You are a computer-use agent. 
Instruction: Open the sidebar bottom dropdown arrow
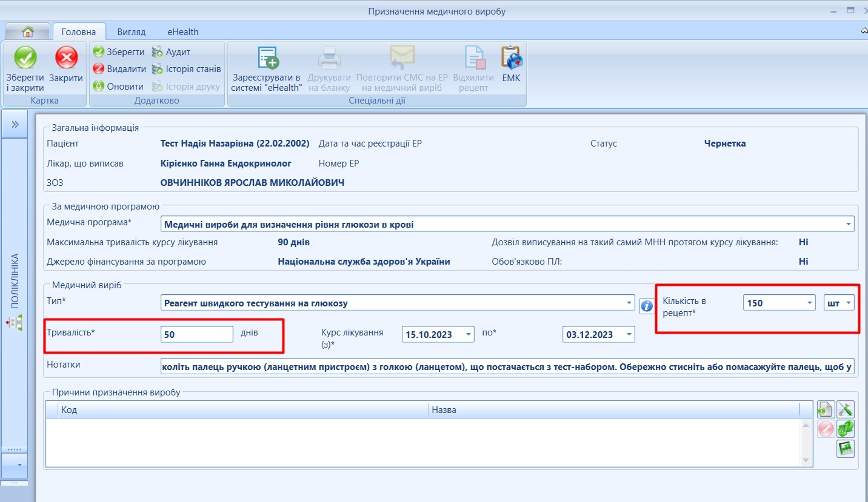18,465
